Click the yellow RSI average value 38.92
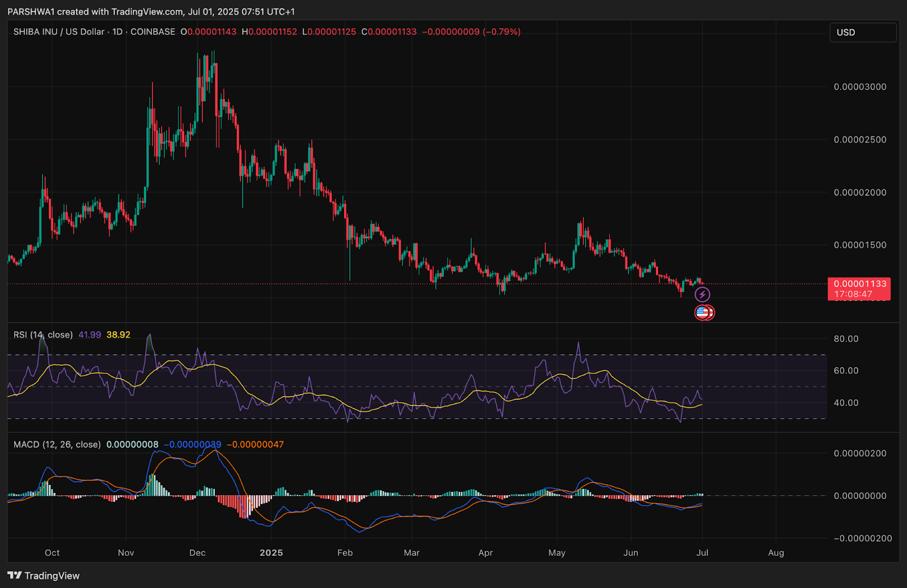 118,335
